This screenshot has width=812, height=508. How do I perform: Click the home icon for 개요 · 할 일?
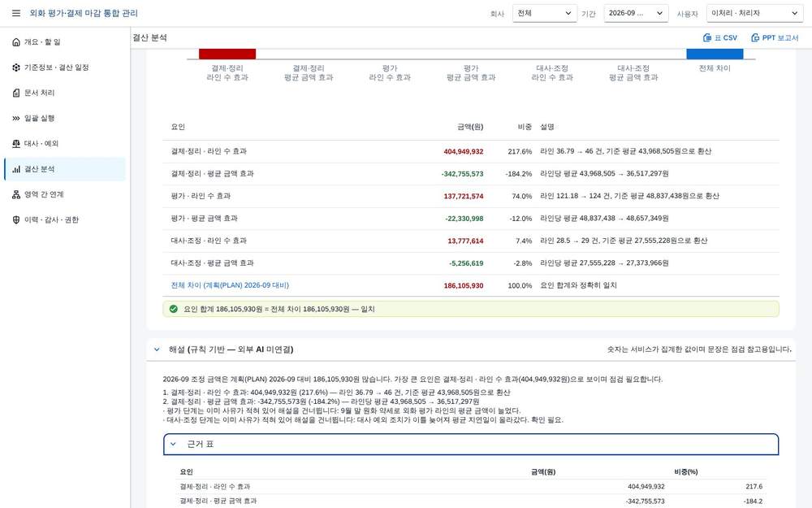click(x=16, y=42)
